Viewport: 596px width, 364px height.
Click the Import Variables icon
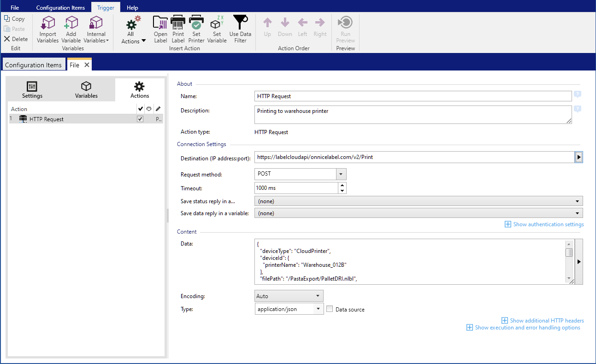tap(48, 29)
